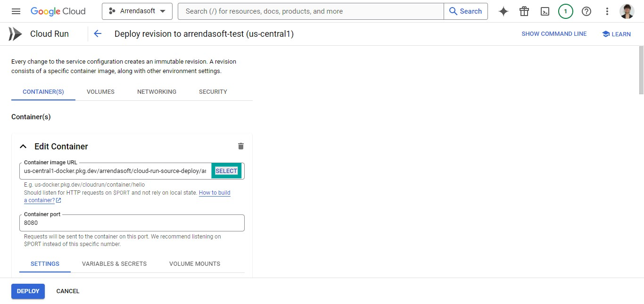Open the How to build a container link
Image resolution: width=644 pixels, height=304 pixels.
127,197
